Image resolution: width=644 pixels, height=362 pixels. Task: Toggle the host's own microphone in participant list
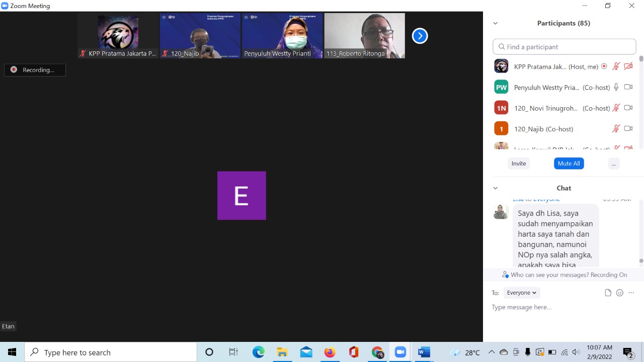[616, 66]
